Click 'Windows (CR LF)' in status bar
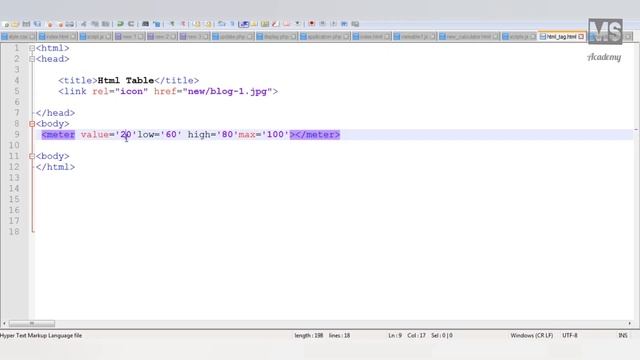The width and height of the screenshot is (640, 360). point(531,336)
